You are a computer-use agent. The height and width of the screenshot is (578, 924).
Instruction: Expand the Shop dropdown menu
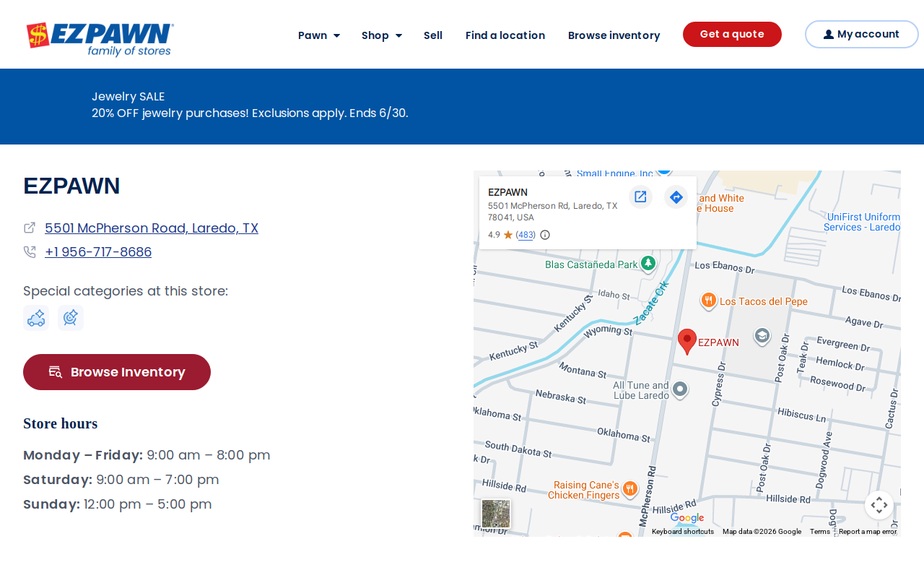(382, 35)
